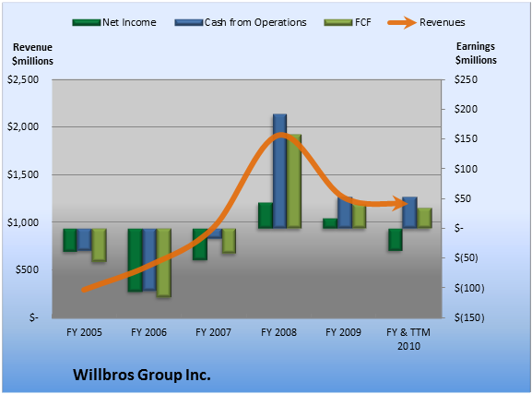
Task: Select the 'FY 2008' axis label
Action: pos(278,332)
